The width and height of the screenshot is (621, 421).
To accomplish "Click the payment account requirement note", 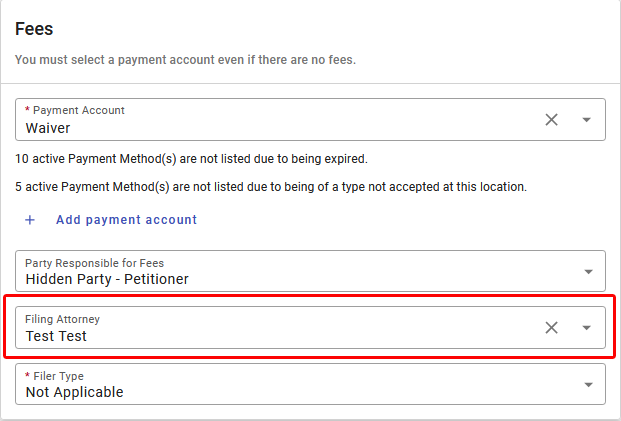I will pyautogui.click(x=185, y=60).
